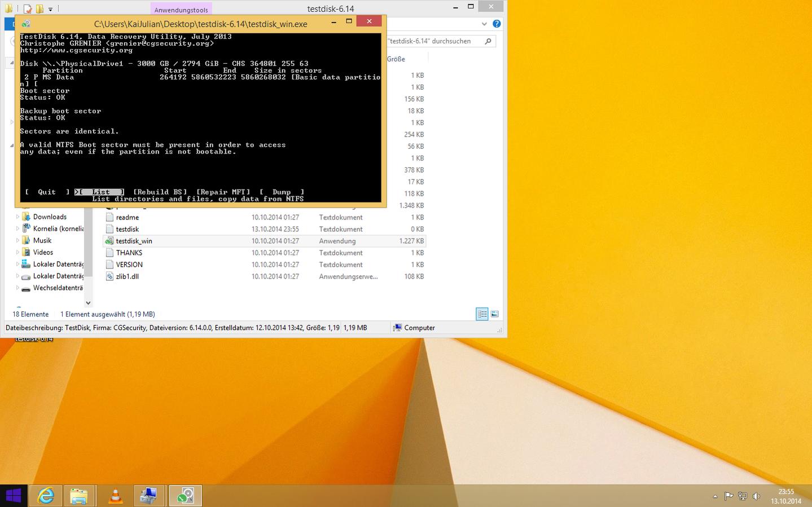The width and height of the screenshot is (812, 507).
Task: Expand the Musik tree node
Action: coord(17,240)
